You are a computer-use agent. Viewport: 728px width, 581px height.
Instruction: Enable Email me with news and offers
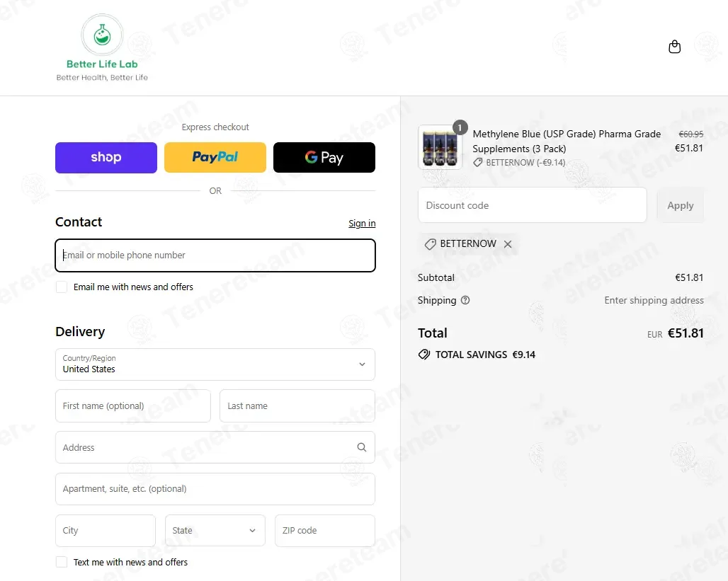[62, 287]
